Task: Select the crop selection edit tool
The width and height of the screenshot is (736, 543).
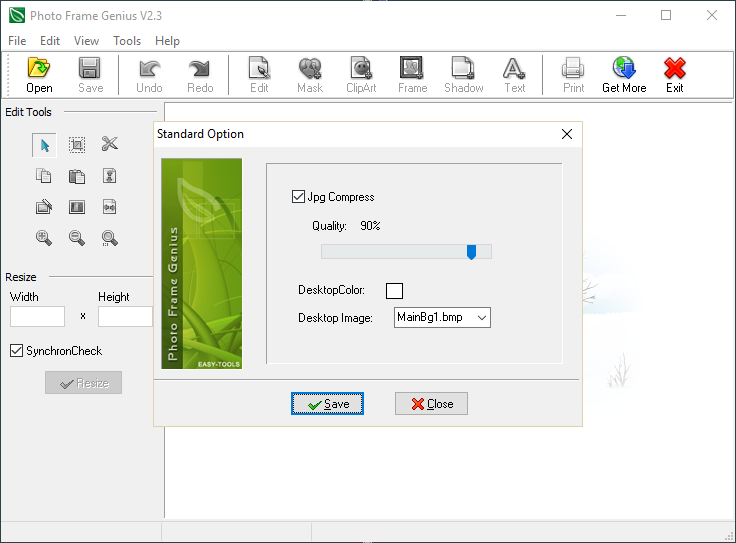Action: [x=77, y=145]
